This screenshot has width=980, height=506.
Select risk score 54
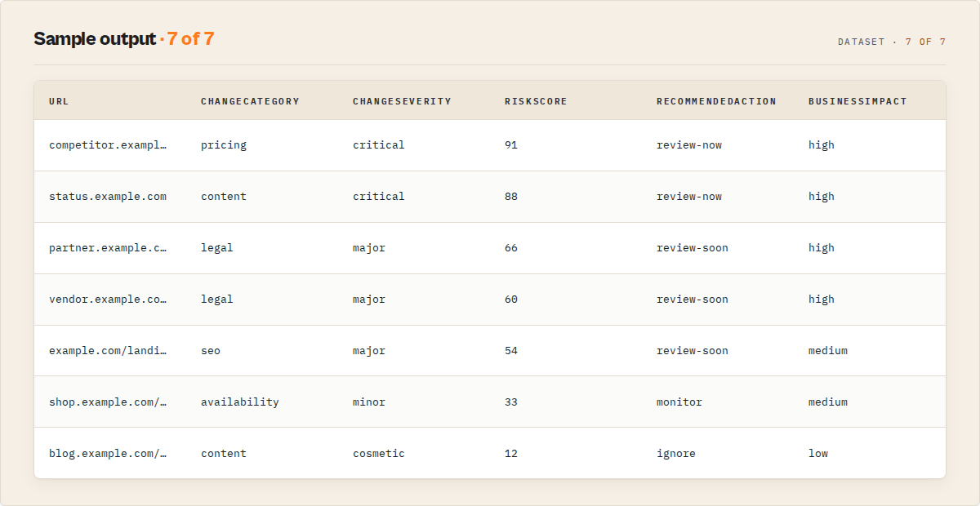pos(511,351)
